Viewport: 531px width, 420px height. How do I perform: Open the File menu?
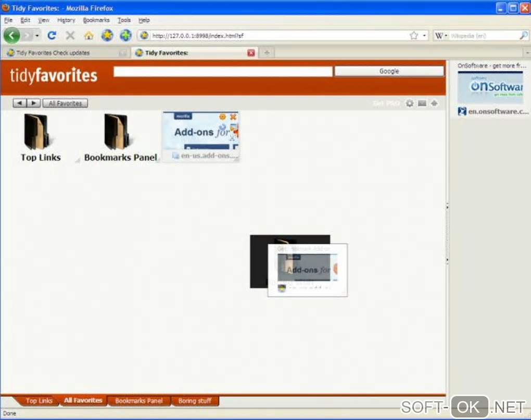(x=8, y=20)
